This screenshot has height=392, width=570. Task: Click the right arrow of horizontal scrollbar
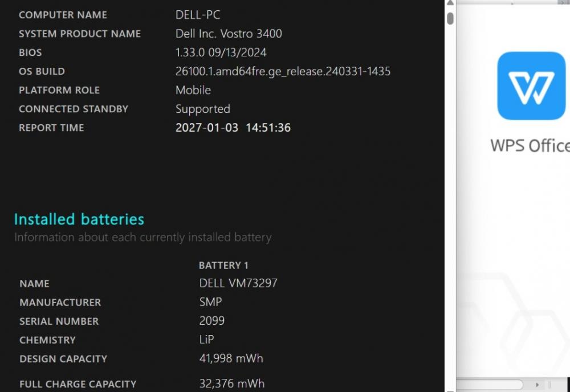538,385
